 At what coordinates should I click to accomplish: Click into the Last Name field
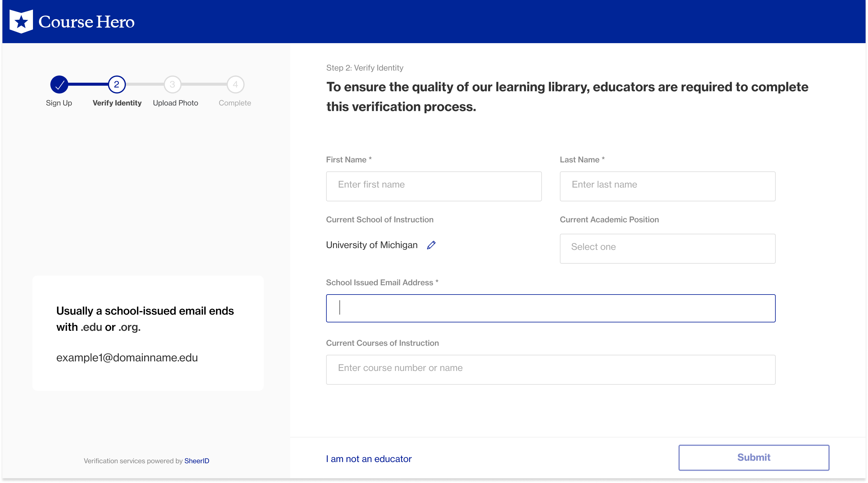667,186
